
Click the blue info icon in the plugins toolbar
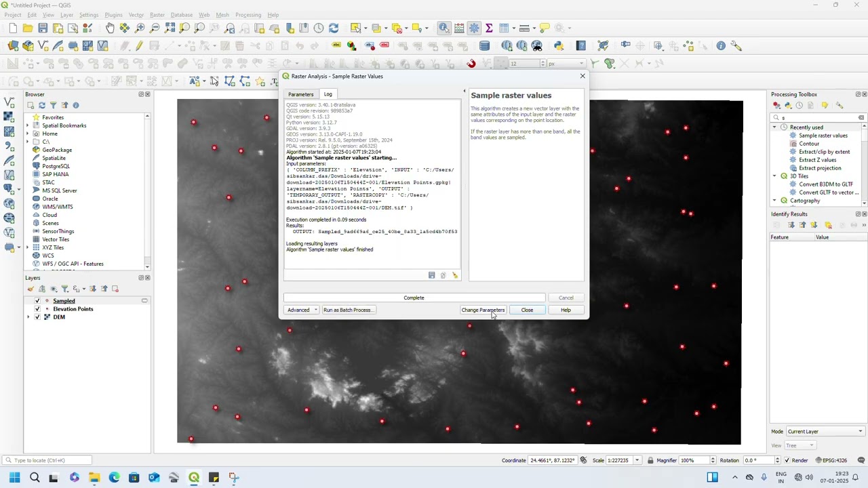[721, 45]
